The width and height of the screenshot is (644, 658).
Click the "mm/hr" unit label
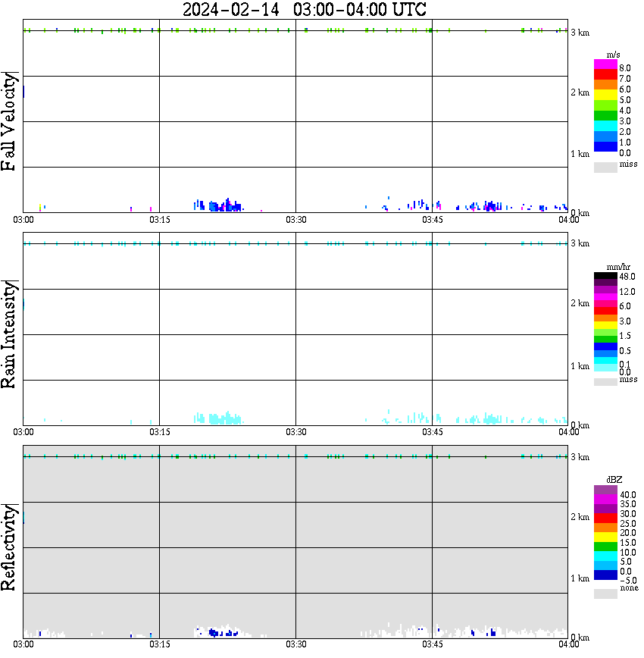618,267
